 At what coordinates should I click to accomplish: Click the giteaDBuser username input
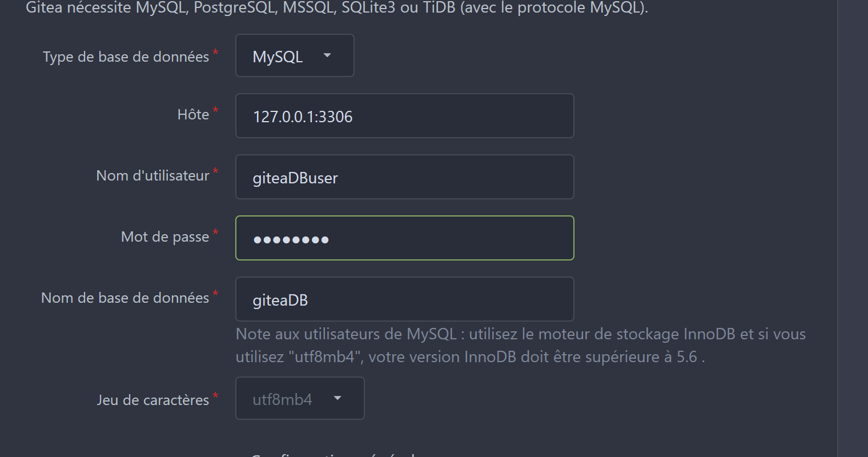[x=404, y=177]
